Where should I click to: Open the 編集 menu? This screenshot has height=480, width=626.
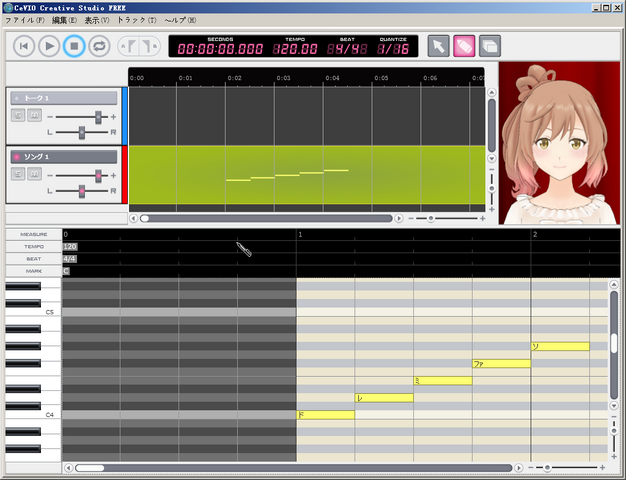coord(64,20)
